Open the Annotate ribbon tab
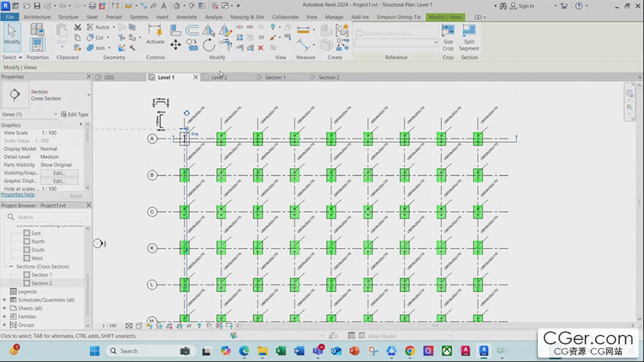This screenshot has height=362, width=644. (187, 16)
